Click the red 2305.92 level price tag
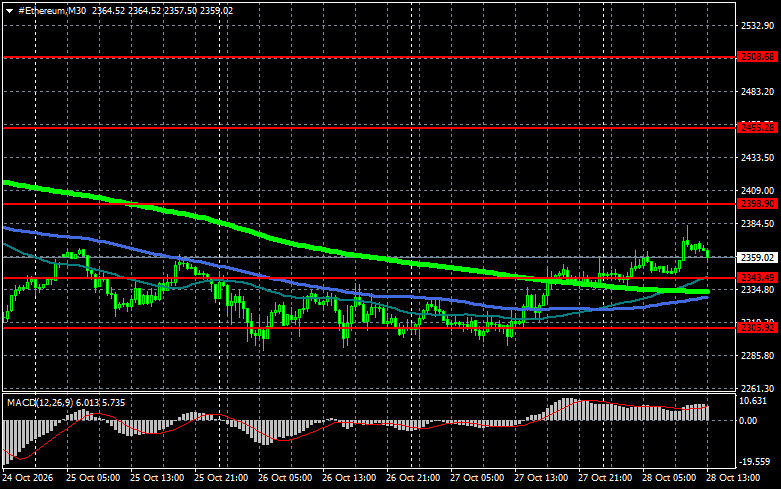781x489 pixels. [x=758, y=328]
